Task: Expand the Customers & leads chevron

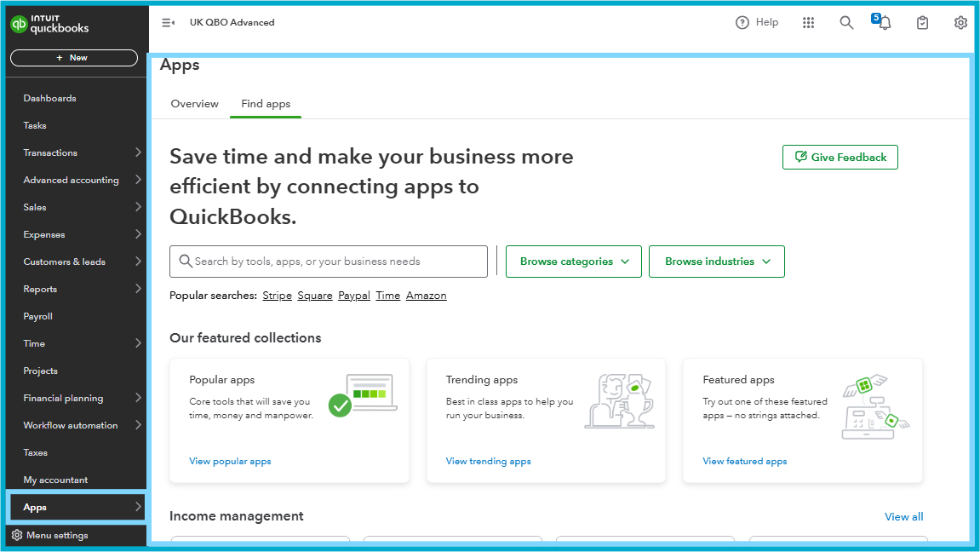Action: pos(138,262)
